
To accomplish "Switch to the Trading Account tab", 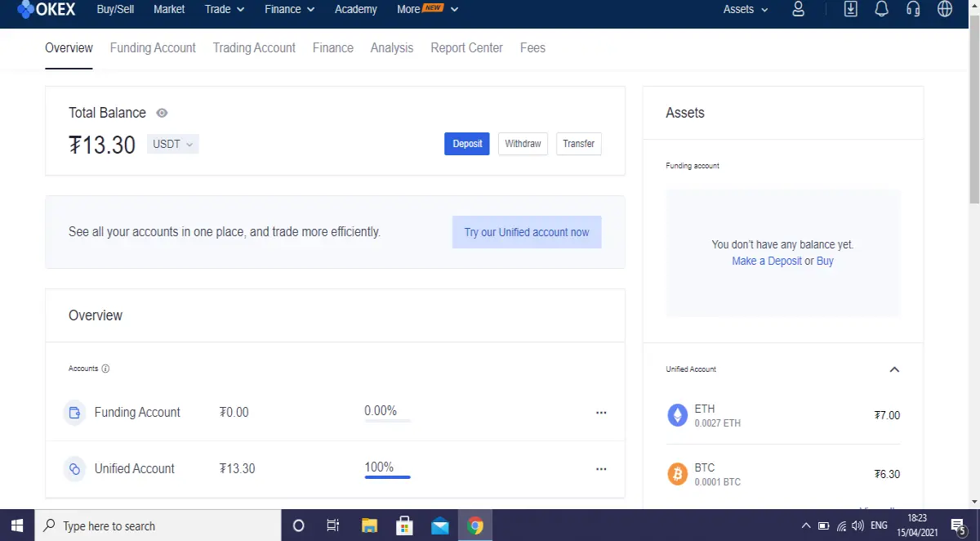I will click(x=254, y=48).
